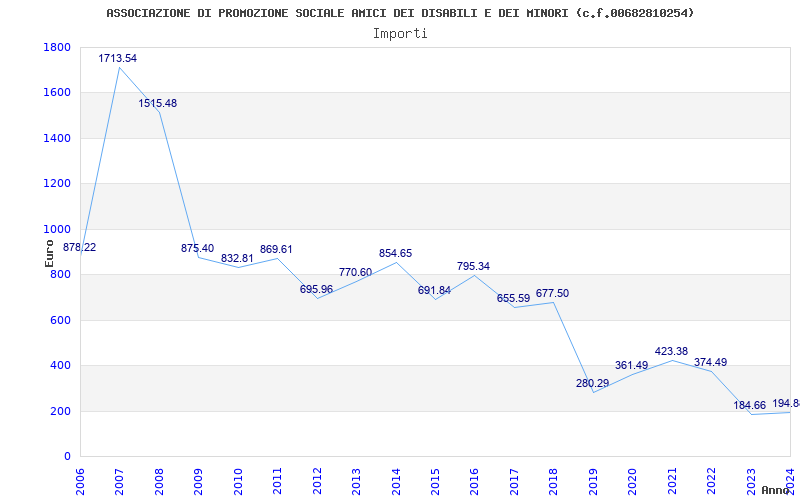Click the y-axis tick 800
The width and height of the screenshot is (800, 500).
(x=60, y=275)
